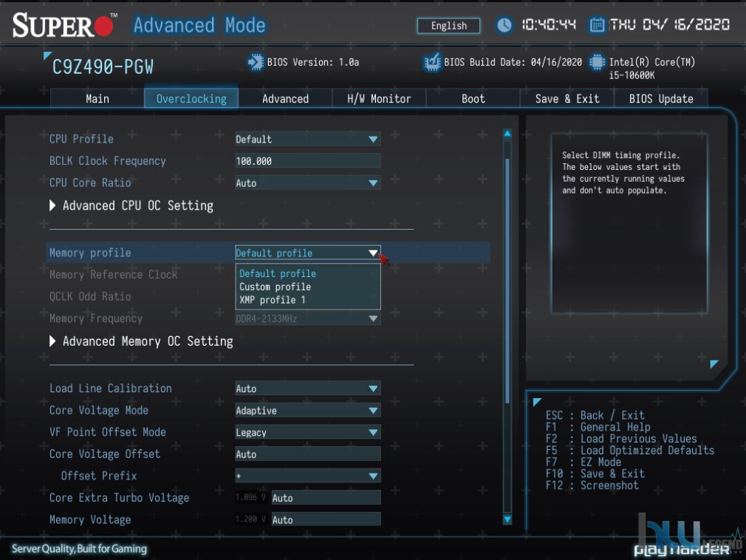Screen dimensions: 746x560
Task: Select the Overclocking tab
Action: [191, 98]
